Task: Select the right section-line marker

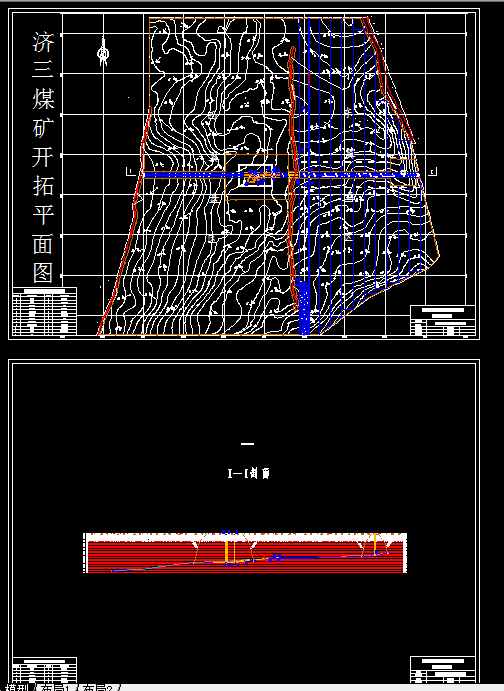Action: (433, 171)
